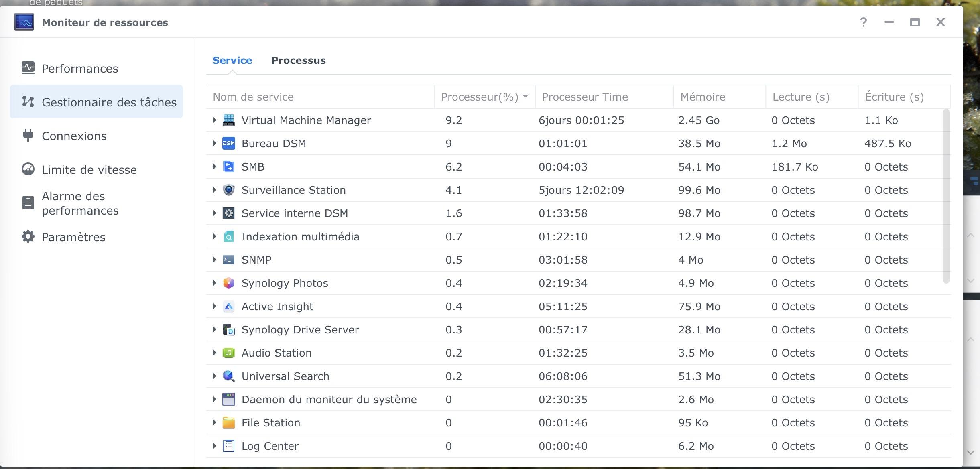Expand the Indexation multimédia row
The height and width of the screenshot is (469, 980).
point(214,236)
